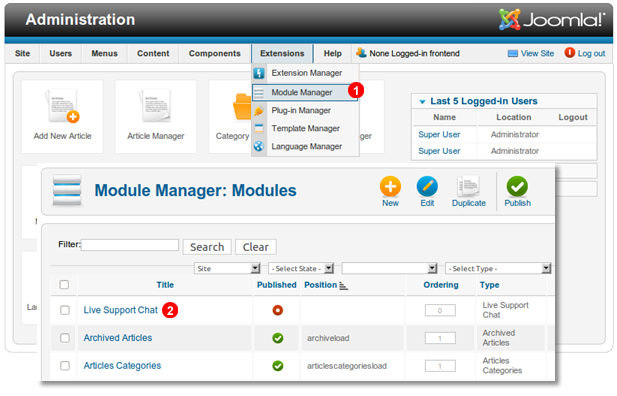617x396 pixels.
Task: Click second Super User link
Action: tap(439, 151)
